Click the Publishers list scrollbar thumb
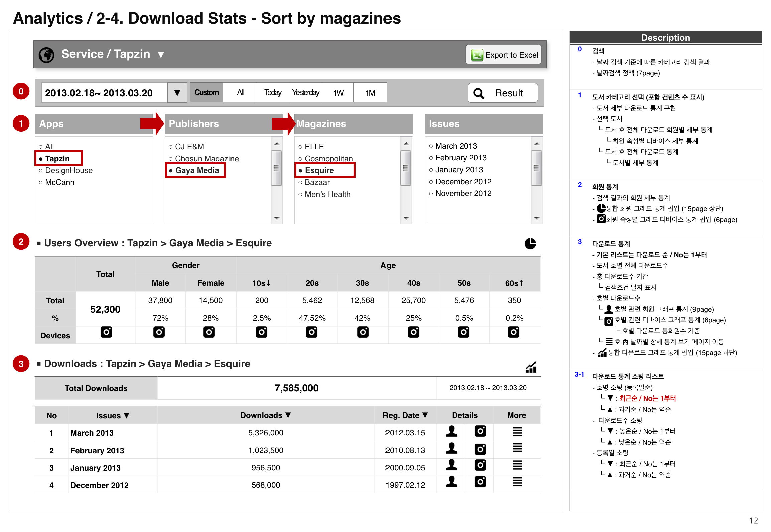 click(x=276, y=168)
